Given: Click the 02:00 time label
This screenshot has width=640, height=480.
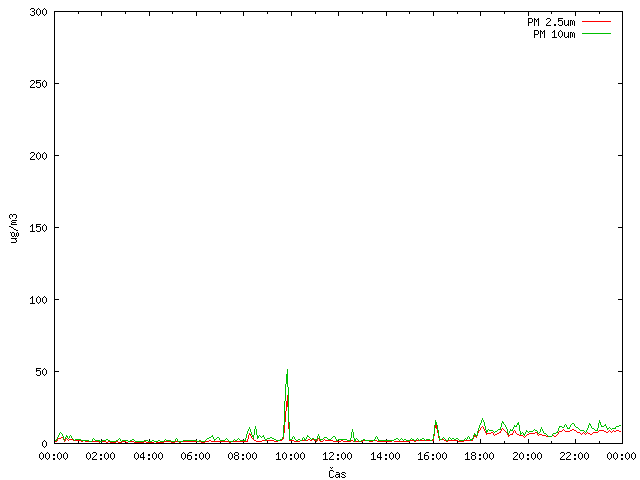Looking at the screenshot, I should click(x=100, y=456).
